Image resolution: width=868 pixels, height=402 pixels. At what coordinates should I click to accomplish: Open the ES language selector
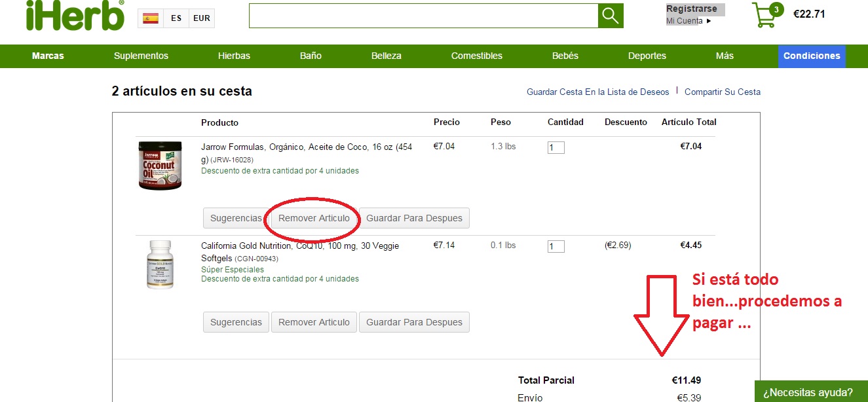click(x=176, y=18)
